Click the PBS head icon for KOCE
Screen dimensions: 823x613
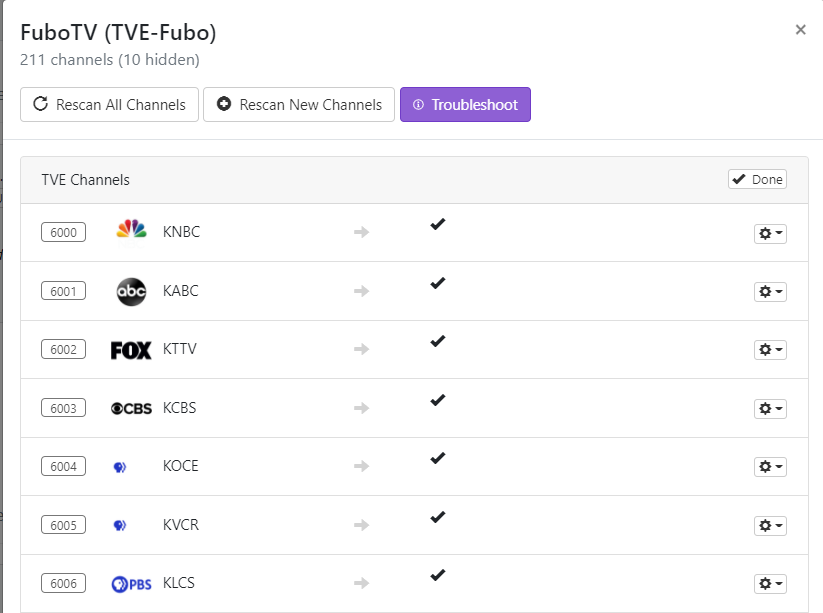(120, 467)
